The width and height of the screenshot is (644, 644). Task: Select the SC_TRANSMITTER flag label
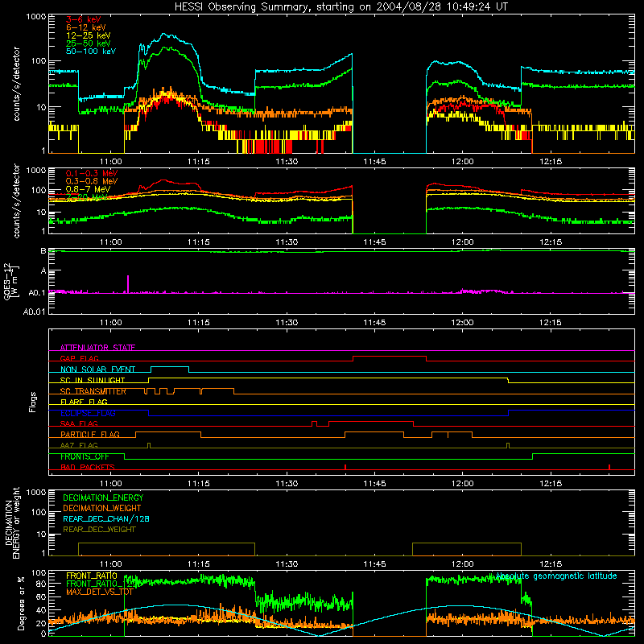coord(93,391)
